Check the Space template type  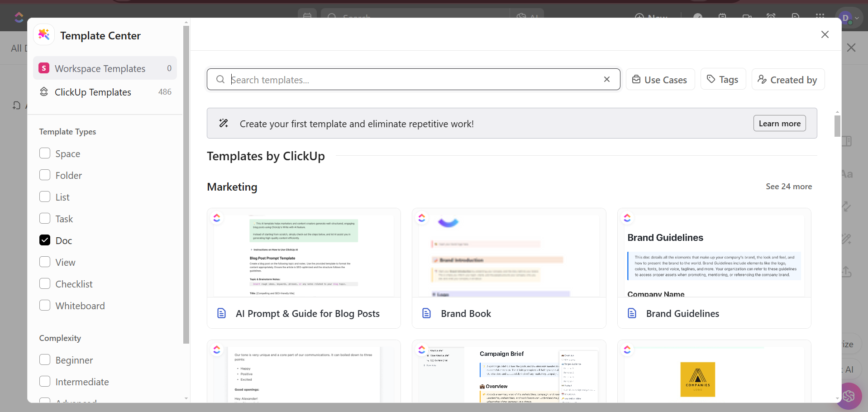tap(45, 153)
